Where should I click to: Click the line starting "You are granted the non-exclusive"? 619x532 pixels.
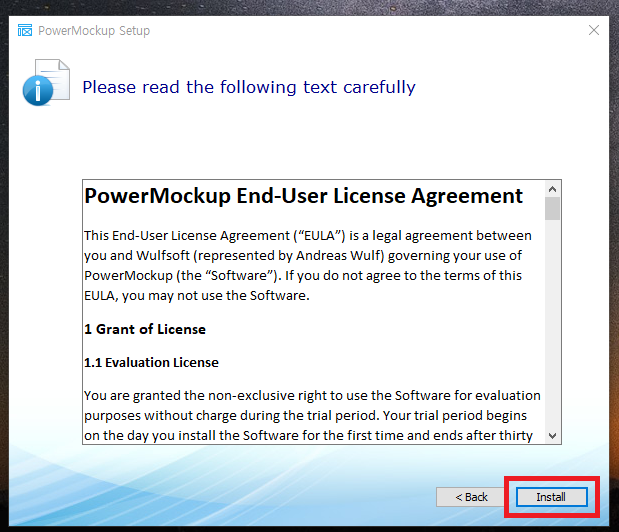tap(312, 395)
